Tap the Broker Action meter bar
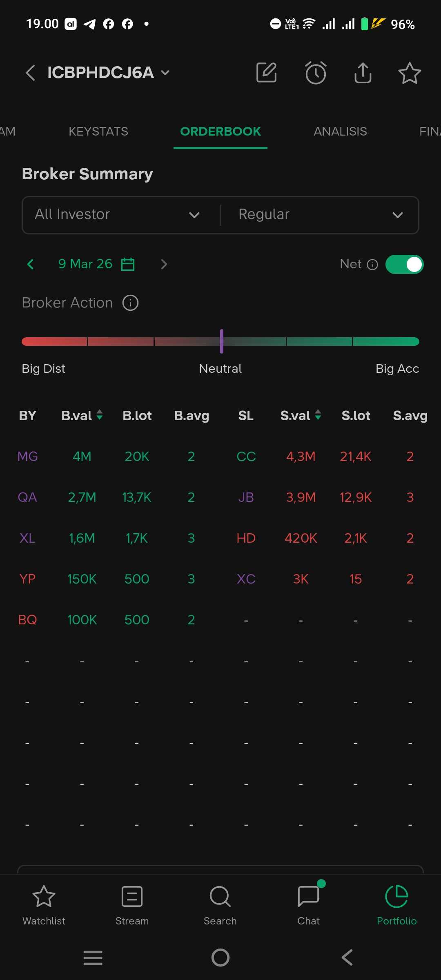The width and height of the screenshot is (441, 980). 220,341
